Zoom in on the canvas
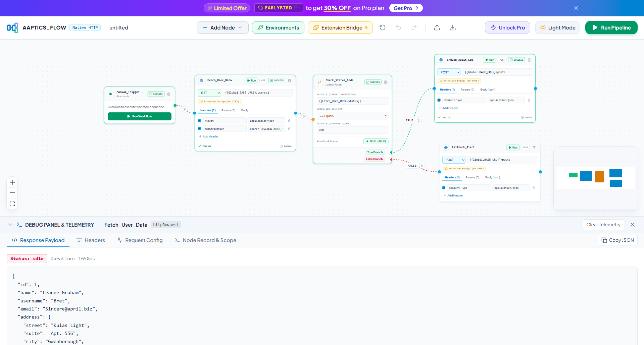The height and width of the screenshot is (345, 644). coord(12,182)
